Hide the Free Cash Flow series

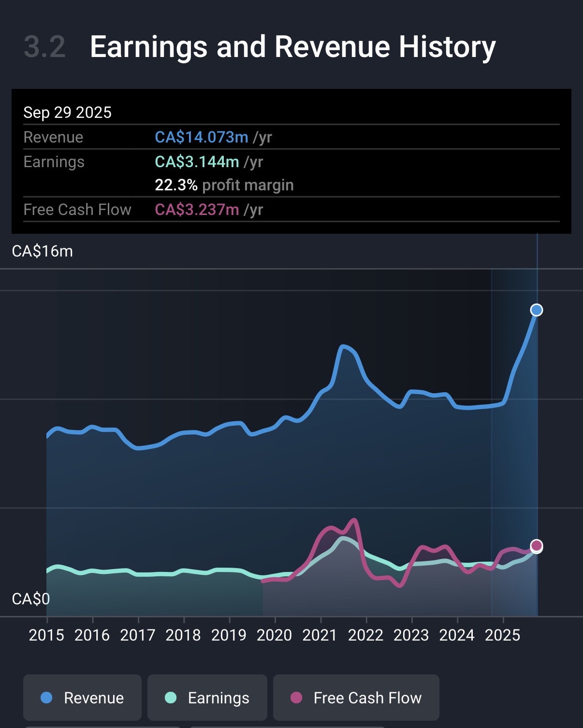pyautogui.click(x=356, y=698)
